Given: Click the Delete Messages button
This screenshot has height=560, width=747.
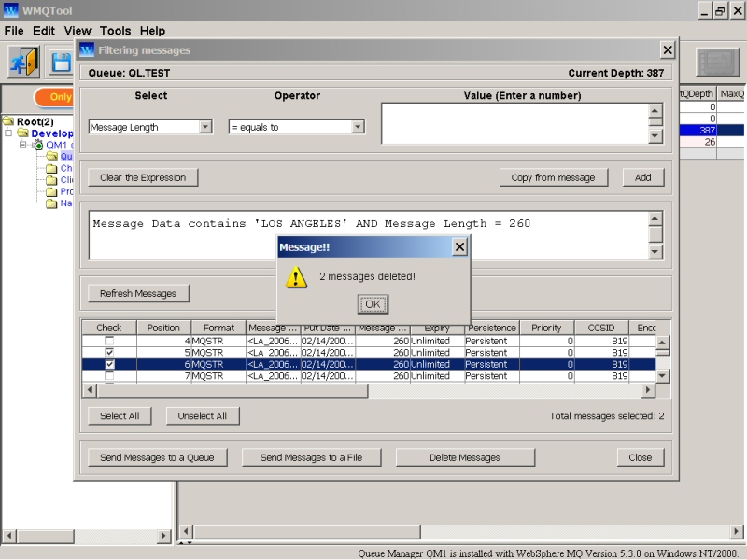Looking at the screenshot, I should [x=465, y=457].
